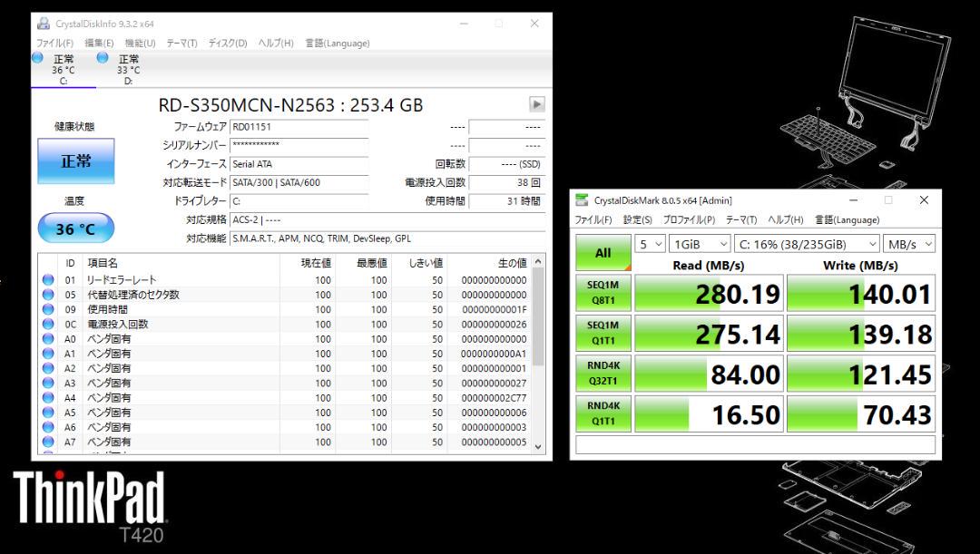Open テーマ(T) menu in CrystalDiskInfo
Image resolution: width=980 pixels, height=554 pixels.
pyautogui.click(x=181, y=44)
